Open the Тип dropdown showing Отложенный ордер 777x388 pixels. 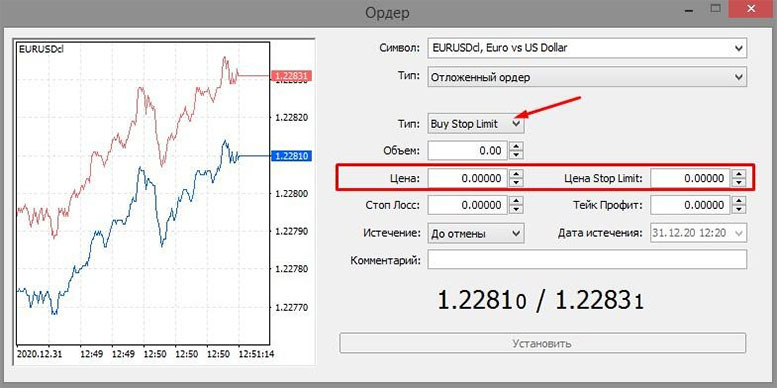point(587,77)
